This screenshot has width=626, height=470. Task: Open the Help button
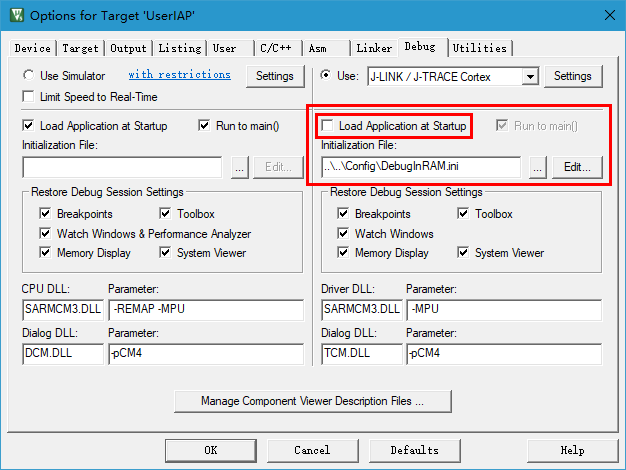click(x=573, y=450)
